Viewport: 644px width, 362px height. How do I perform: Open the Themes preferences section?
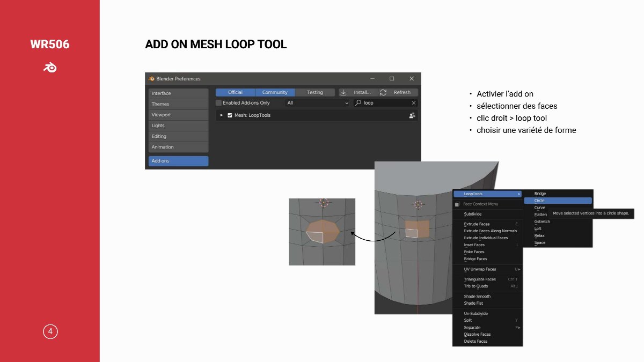(x=178, y=104)
